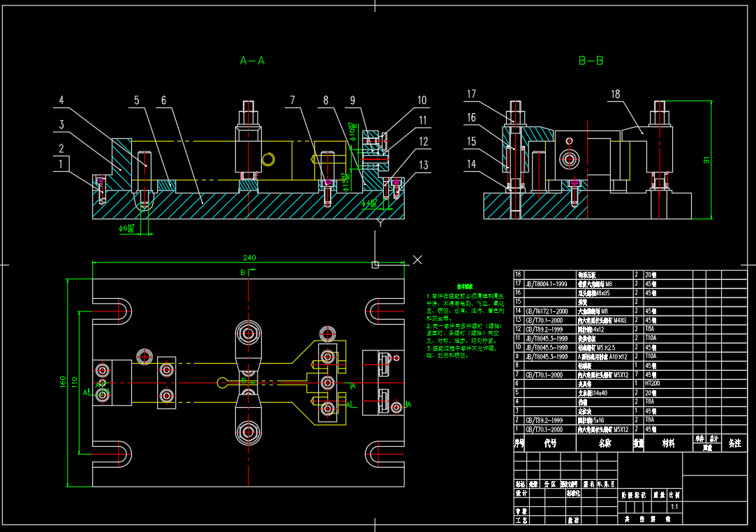Click part callout number 4
The height and width of the screenshot is (532, 756).
tap(61, 101)
